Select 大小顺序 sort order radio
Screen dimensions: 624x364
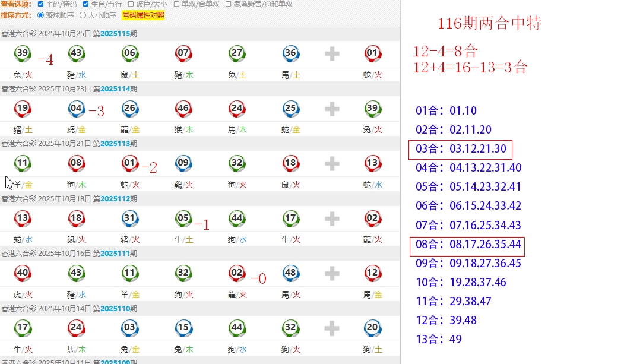83,15
